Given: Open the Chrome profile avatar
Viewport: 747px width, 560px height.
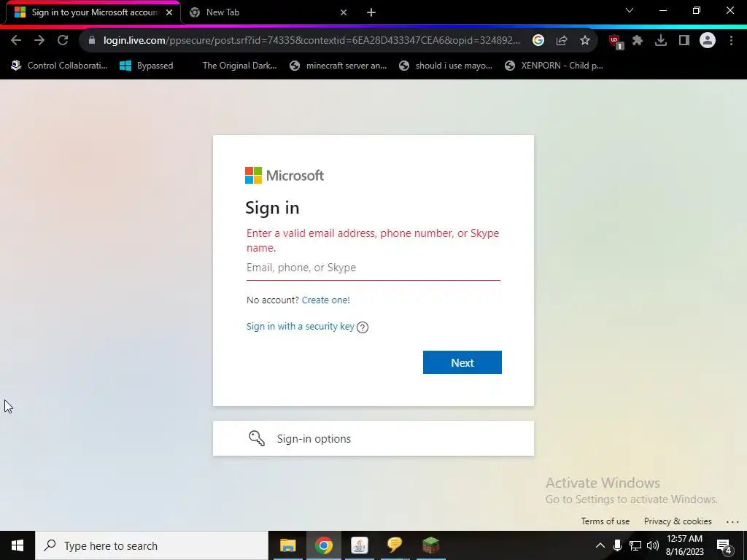Looking at the screenshot, I should pos(708,41).
